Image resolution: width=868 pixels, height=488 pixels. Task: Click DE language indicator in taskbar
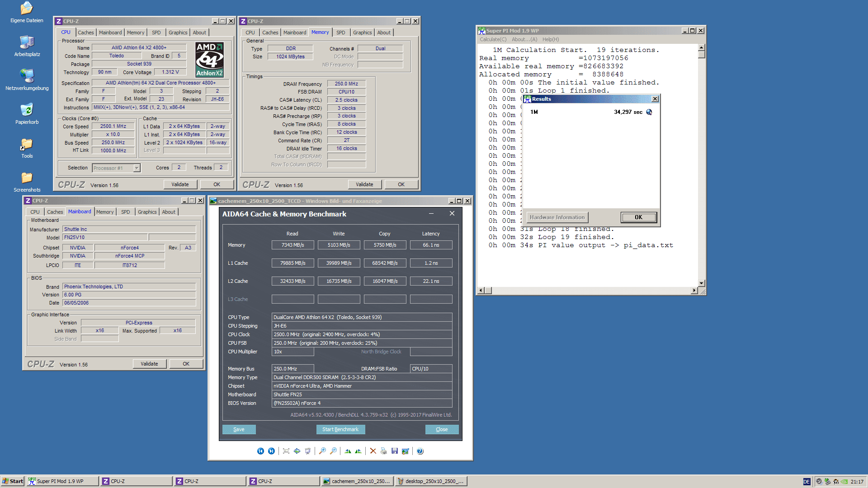tap(807, 481)
